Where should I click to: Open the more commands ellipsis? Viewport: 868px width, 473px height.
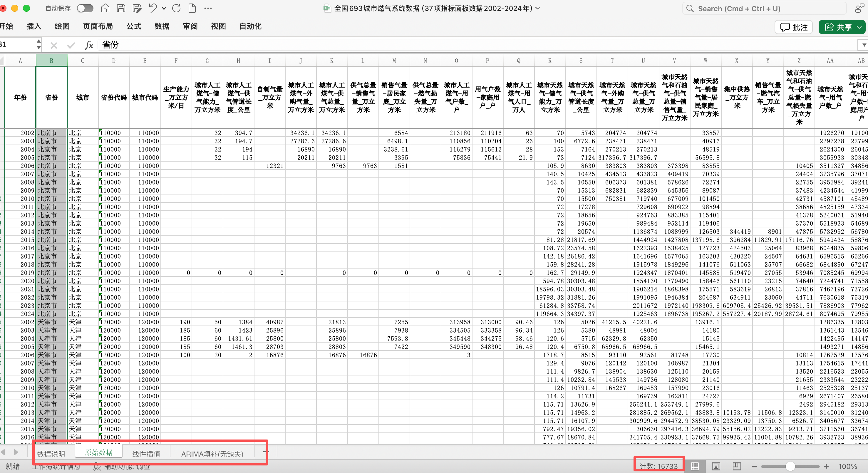tap(208, 9)
